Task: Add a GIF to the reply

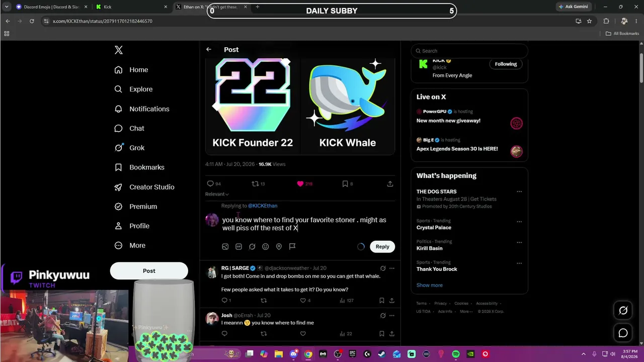Action: 238,246
